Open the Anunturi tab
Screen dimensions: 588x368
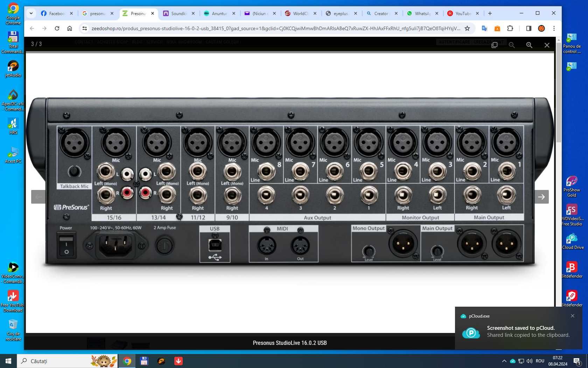point(219,13)
